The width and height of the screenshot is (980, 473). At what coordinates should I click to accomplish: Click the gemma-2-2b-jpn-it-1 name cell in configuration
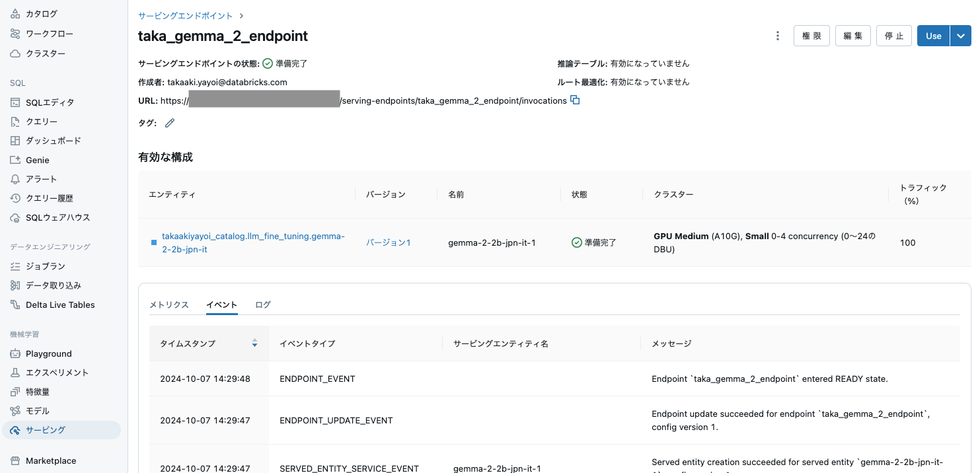(492, 242)
